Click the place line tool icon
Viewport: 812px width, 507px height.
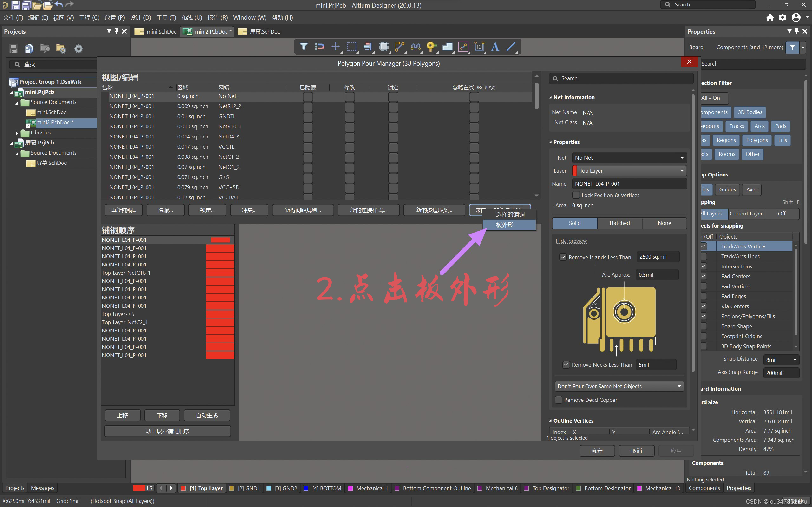511,47
